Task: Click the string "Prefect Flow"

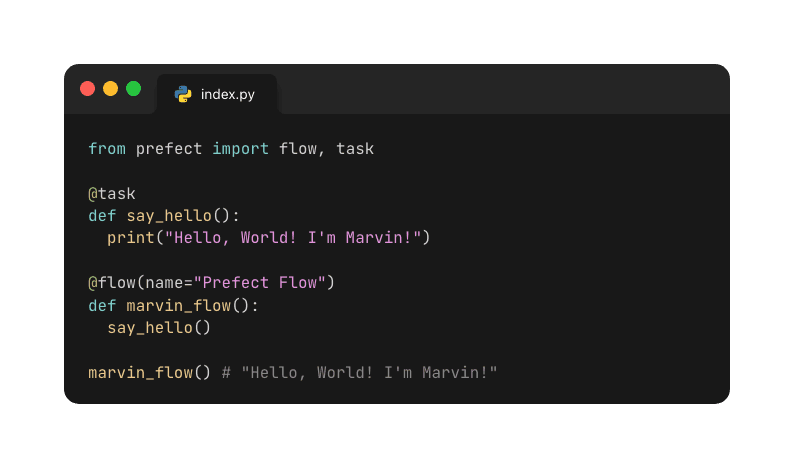Action: pos(259,283)
